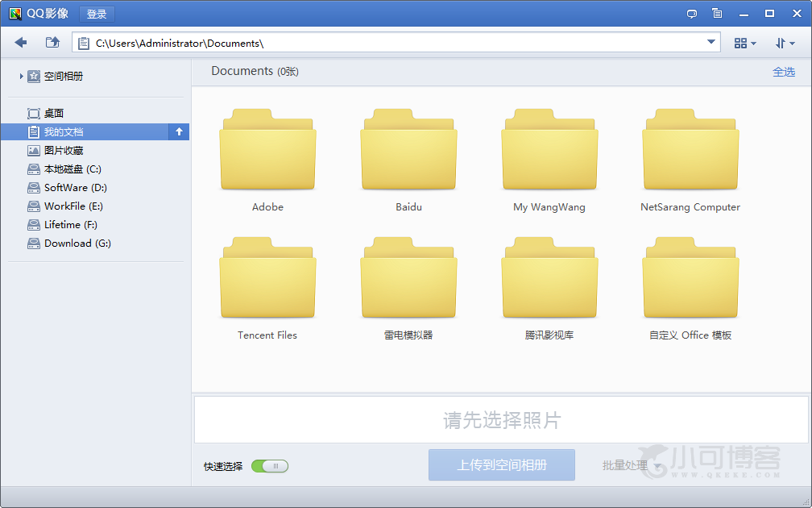Select 图片收藏 in the sidebar

[56, 150]
